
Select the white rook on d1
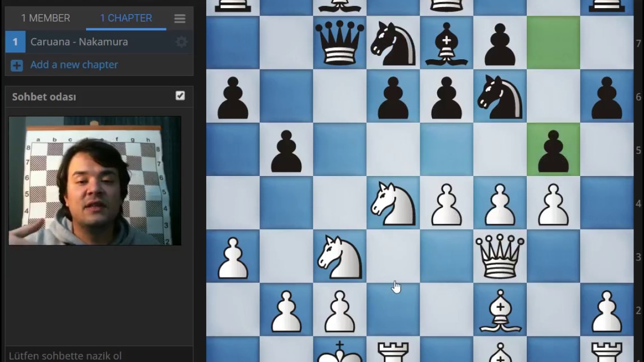393,351
